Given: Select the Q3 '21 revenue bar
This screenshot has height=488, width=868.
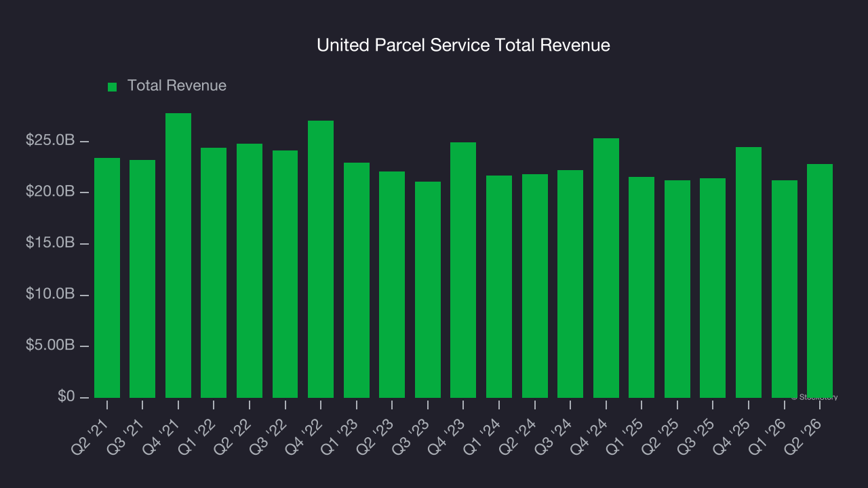Looking at the screenshot, I should 142,279.
